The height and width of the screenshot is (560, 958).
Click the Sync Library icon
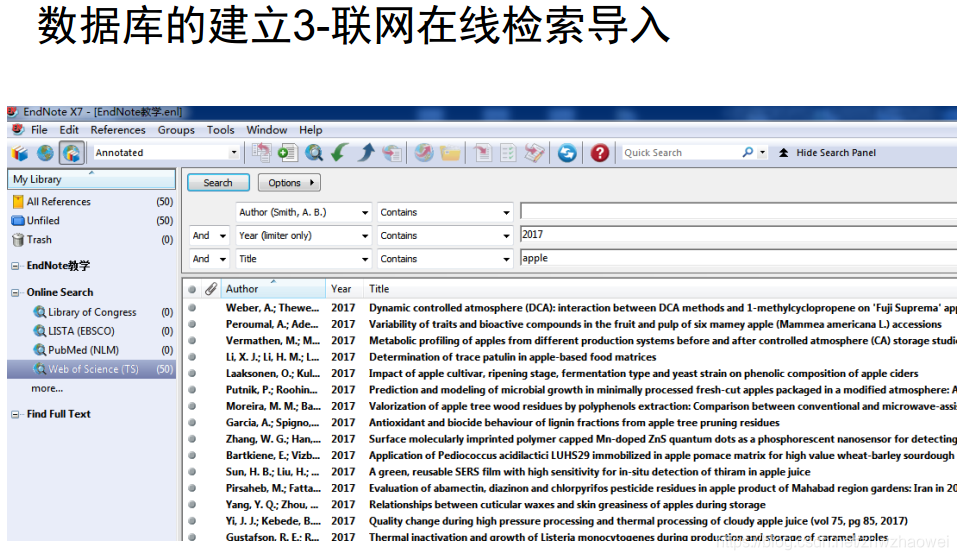tap(567, 153)
